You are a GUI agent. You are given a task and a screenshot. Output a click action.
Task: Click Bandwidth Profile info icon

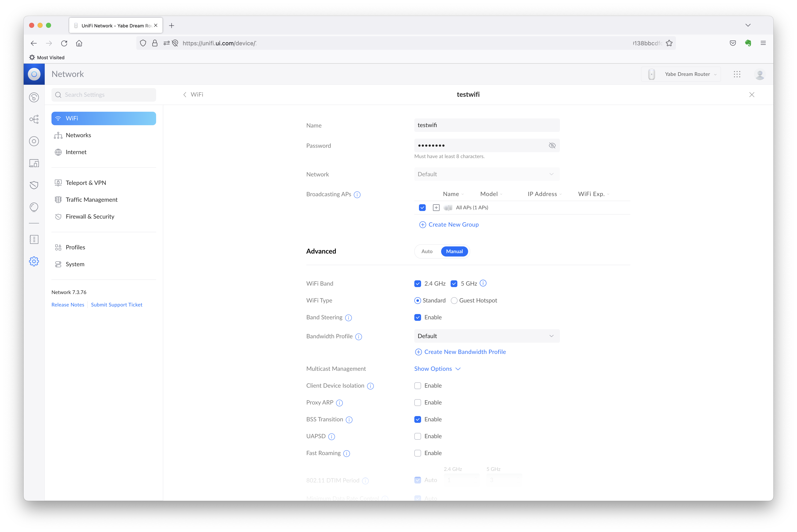pos(359,337)
